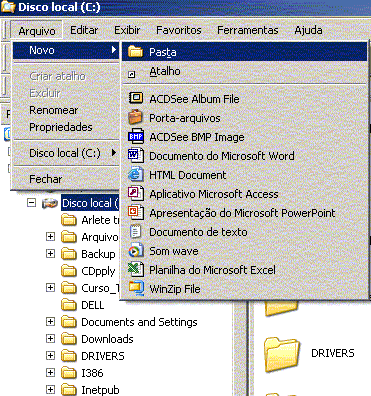Open the Favoritos menu
This screenshot has width=371, height=396.
(x=179, y=30)
